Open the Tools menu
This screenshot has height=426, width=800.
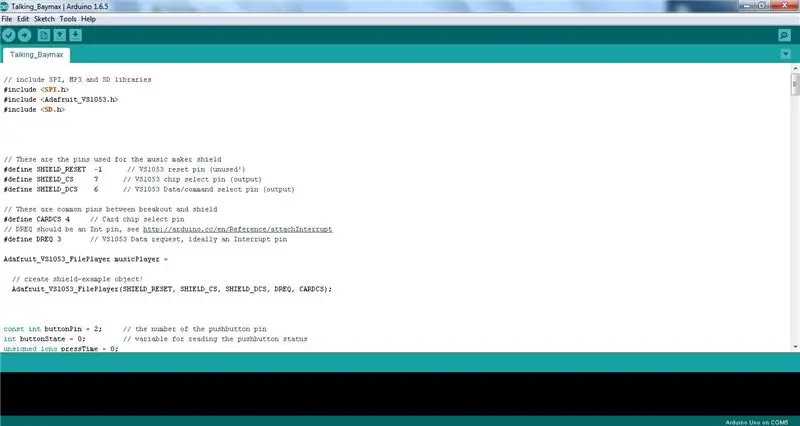point(68,19)
